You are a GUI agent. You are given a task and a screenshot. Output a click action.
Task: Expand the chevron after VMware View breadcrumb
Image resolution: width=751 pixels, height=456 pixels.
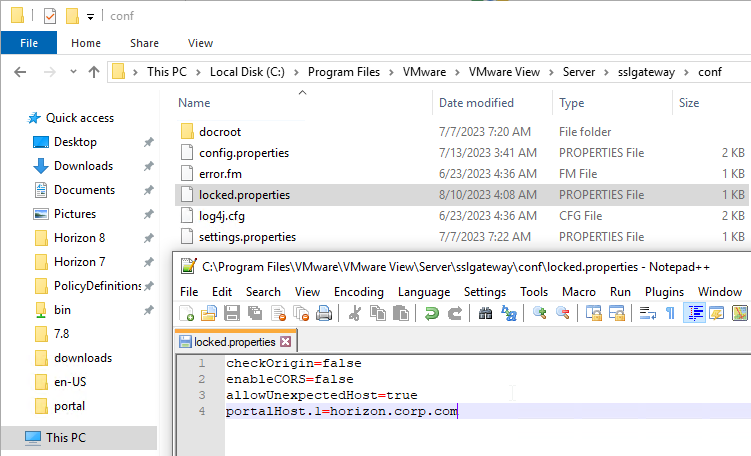(x=551, y=72)
